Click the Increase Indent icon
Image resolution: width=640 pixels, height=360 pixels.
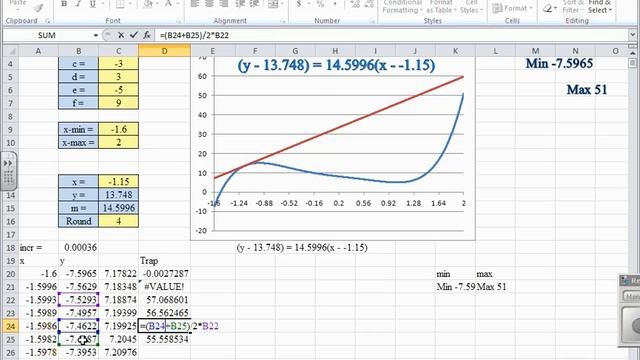pyautogui.click(x=254, y=4)
